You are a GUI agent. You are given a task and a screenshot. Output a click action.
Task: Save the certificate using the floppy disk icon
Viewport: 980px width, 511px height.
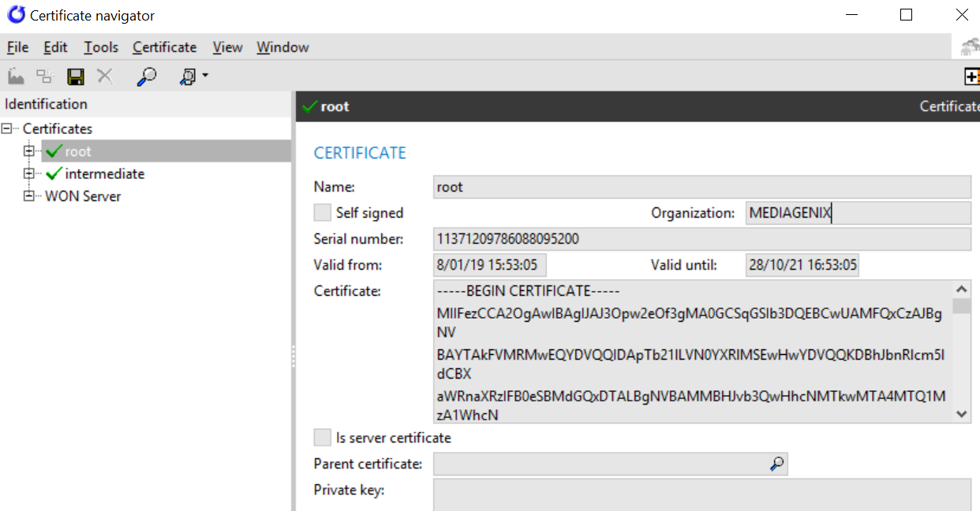tap(74, 76)
